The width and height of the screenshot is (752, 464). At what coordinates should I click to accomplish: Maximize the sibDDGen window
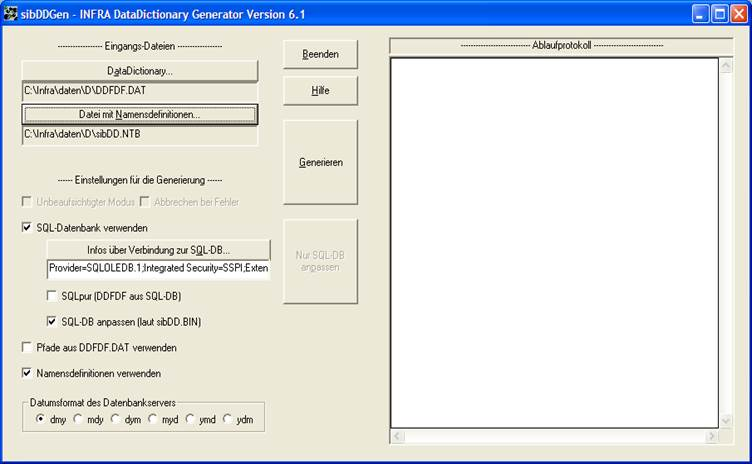(x=719, y=15)
